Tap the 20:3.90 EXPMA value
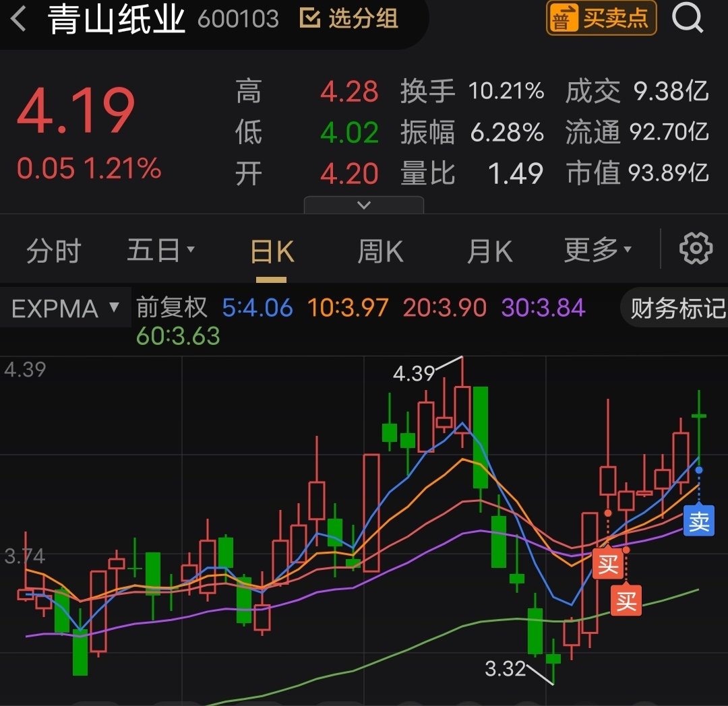Viewport: 728px width, 706px height. coord(444,308)
